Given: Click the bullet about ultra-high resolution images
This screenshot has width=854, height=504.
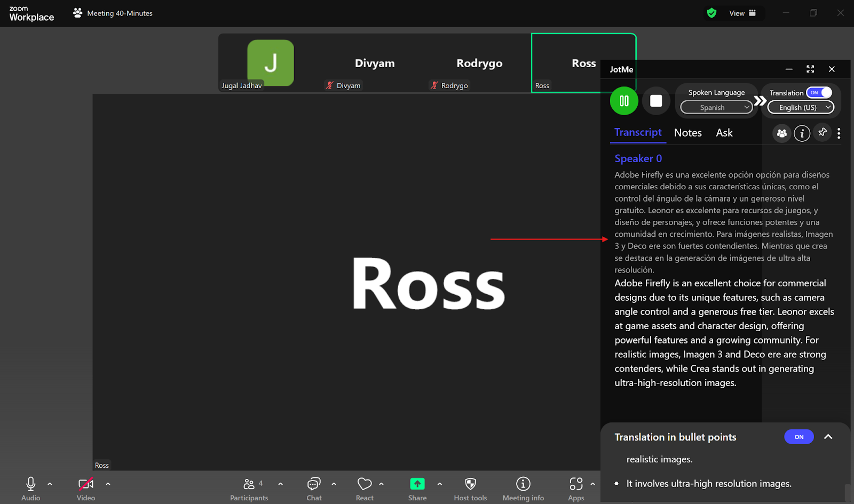Looking at the screenshot, I should point(709,484).
